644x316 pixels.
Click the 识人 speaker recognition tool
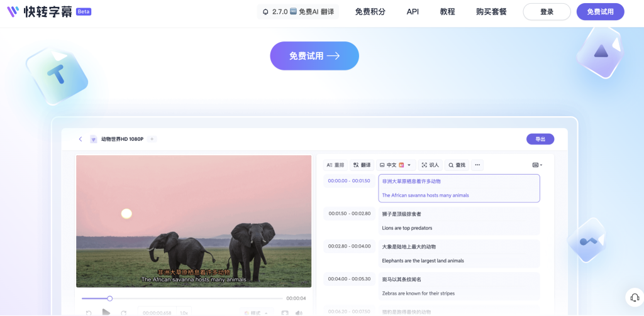click(x=430, y=165)
